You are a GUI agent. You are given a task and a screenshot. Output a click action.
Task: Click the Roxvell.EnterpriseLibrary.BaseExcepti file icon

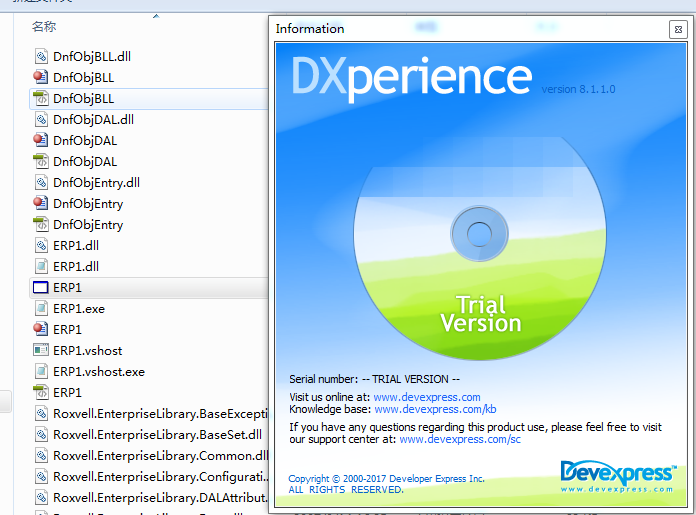click(x=41, y=413)
